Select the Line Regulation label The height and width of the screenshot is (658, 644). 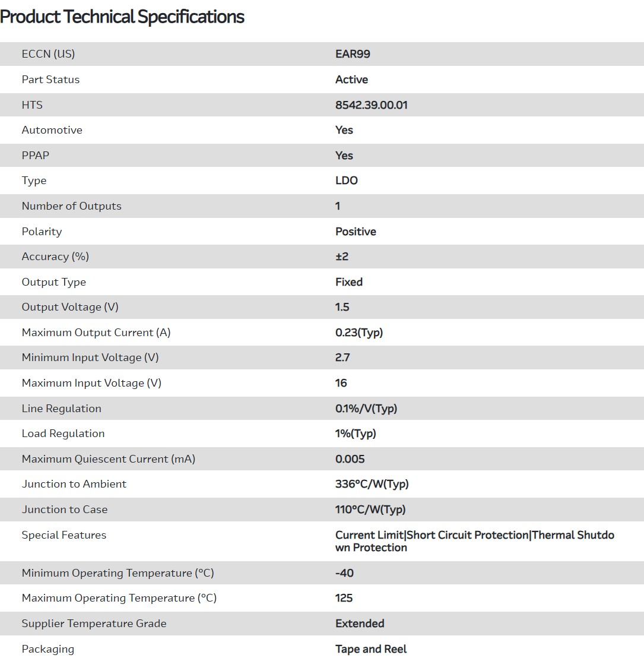click(62, 409)
